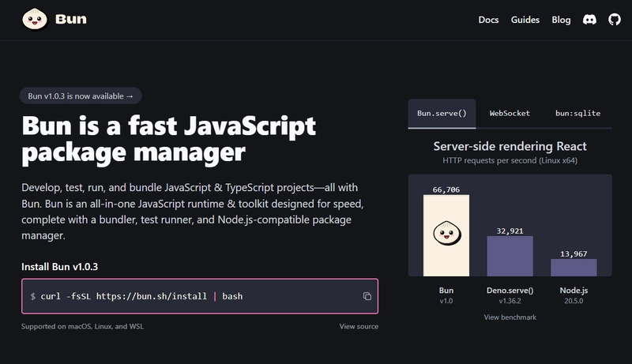
Task: Click the 'v1.36.2' version text
Action: coord(510,301)
